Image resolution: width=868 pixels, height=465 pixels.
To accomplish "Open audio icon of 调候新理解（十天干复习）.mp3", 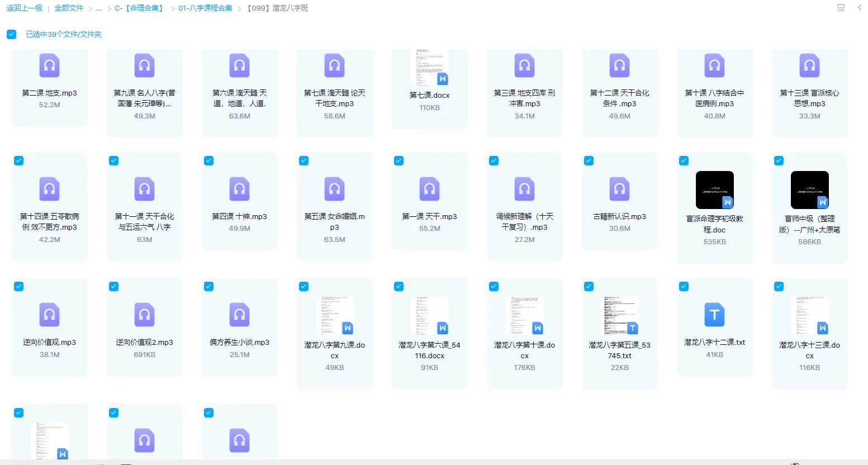I will point(524,189).
